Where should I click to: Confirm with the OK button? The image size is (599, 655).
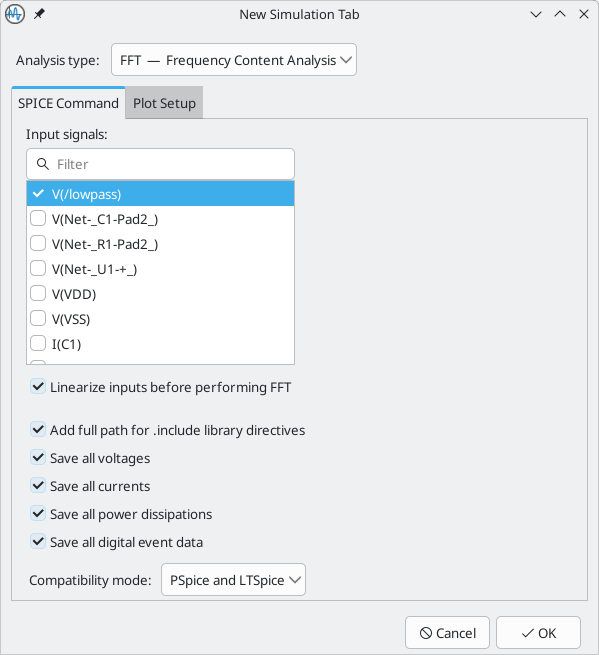pos(538,633)
